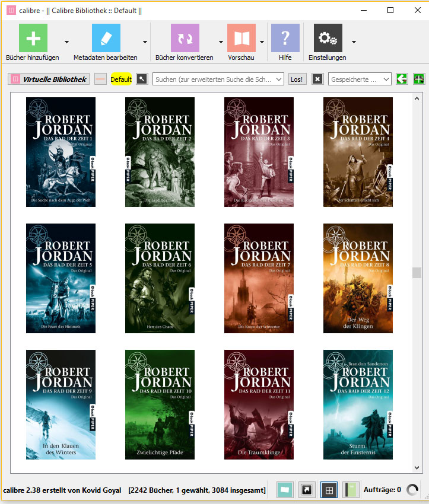Click the green Bücher hinzufügen plus icon
Viewport: 429px width, 504px height.
click(33, 38)
